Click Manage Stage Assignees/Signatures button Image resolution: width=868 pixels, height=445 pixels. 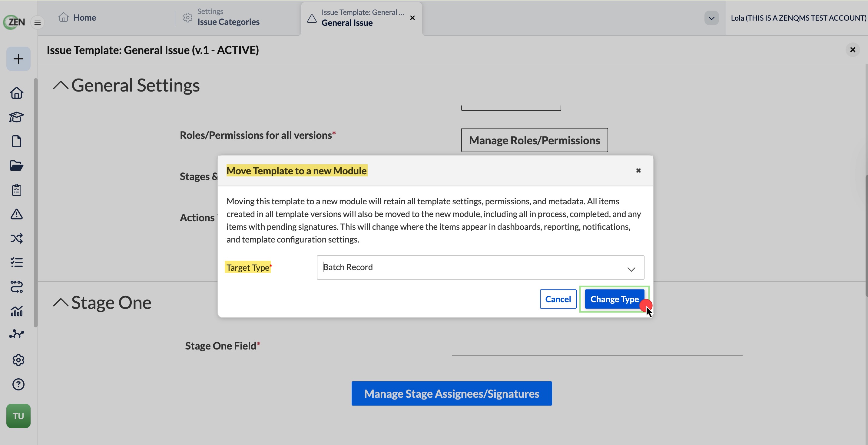point(451,393)
